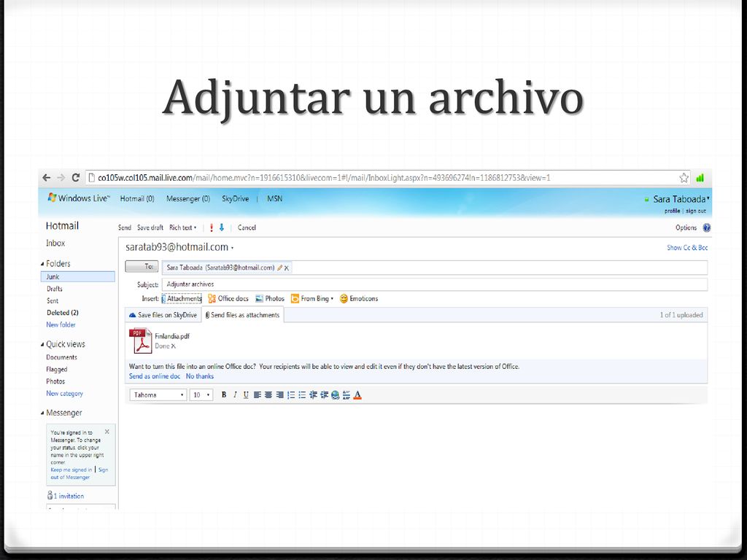The image size is (747, 560).
Task: Insert a bulleted list
Action: tap(302, 394)
